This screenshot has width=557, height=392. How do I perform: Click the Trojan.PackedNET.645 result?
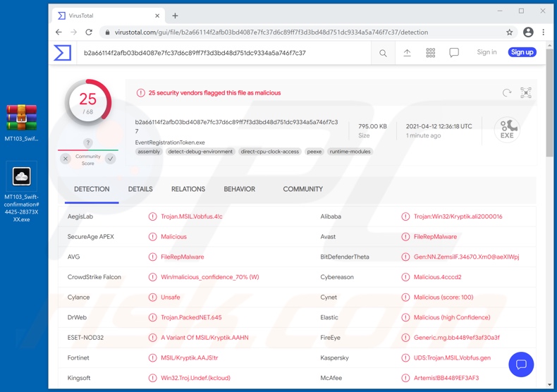coord(191,317)
